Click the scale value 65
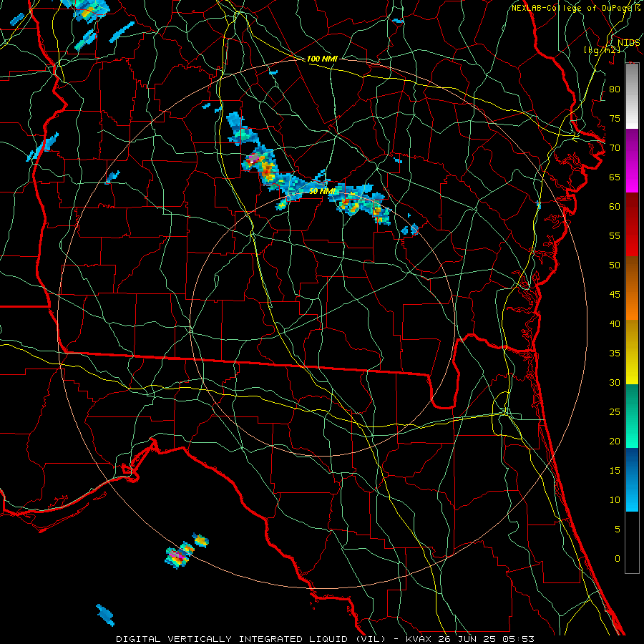The image size is (644, 644). [x=615, y=177]
